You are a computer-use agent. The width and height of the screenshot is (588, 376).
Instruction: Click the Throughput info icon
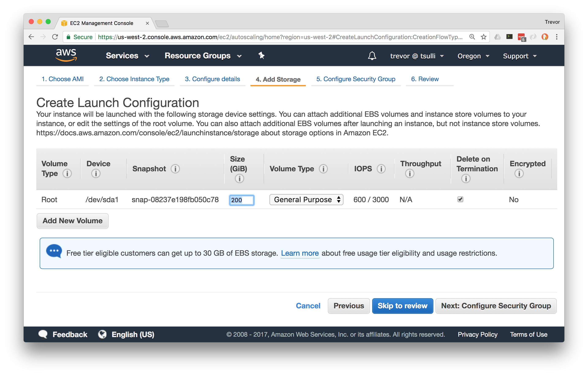tap(410, 174)
